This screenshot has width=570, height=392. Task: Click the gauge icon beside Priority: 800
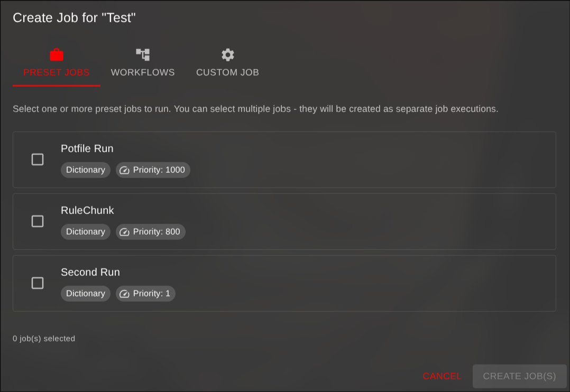(125, 231)
